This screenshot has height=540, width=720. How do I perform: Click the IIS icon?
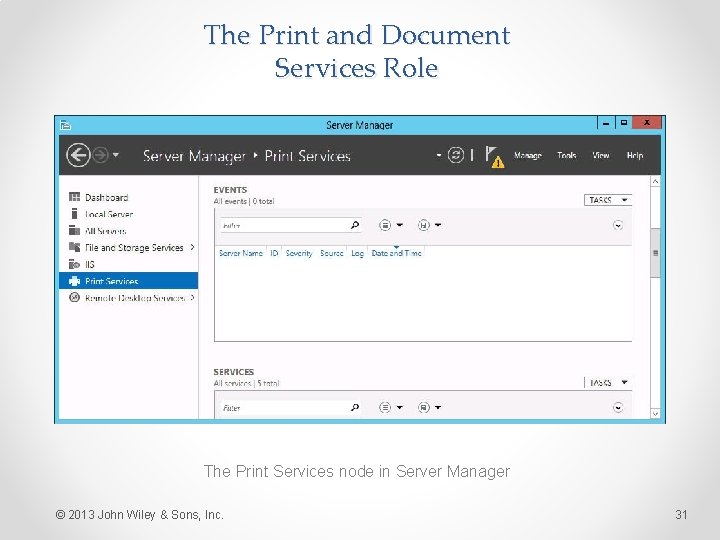[x=74, y=264]
